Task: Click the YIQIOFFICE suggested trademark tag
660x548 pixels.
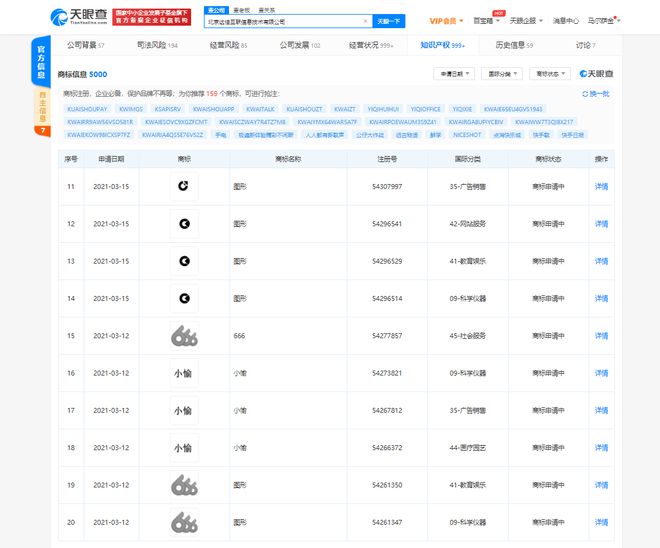Action: (x=425, y=109)
